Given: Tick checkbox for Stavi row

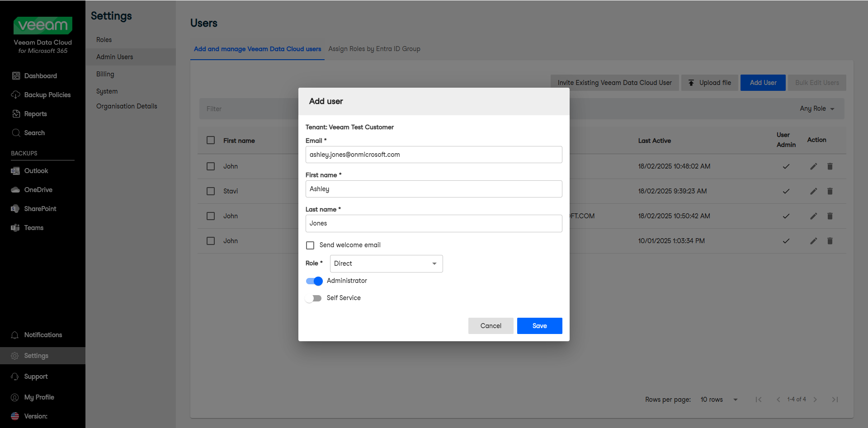Looking at the screenshot, I should [x=211, y=191].
